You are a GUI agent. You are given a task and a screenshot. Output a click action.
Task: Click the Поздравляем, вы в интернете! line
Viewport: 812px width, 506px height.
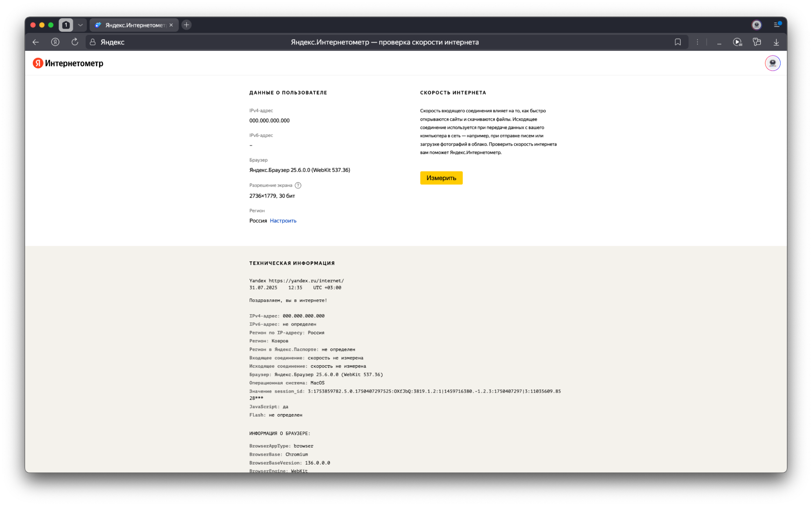pyautogui.click(x=288, y=300)
